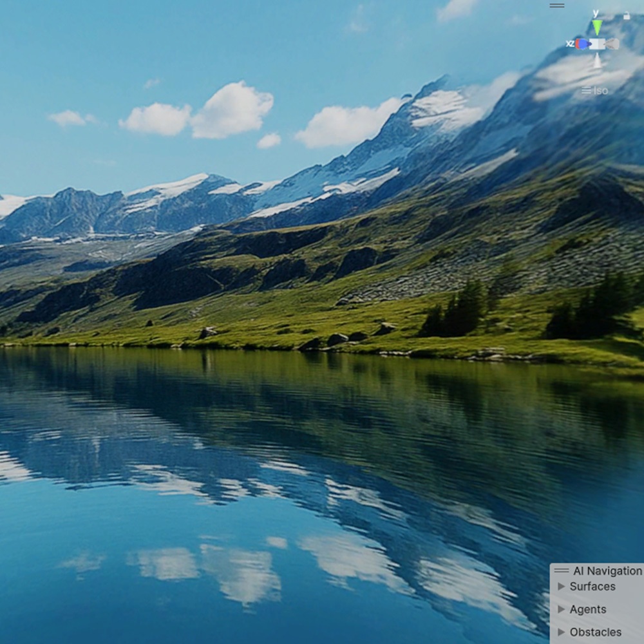Click the gray right axis cone of the orientation gizmo
Viewport: 644px width, 644px height.
coord(612,44)
